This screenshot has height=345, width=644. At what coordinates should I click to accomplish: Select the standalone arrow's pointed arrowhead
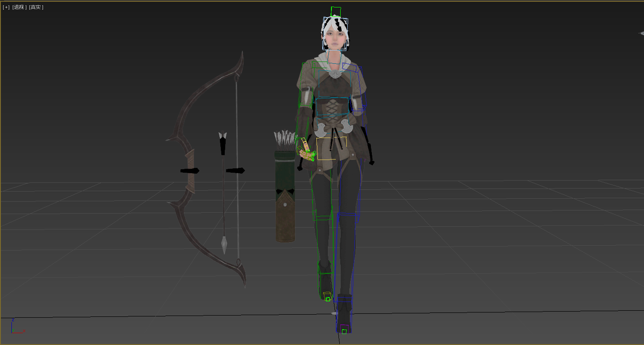pyautogui.click(x=224, y=244)
